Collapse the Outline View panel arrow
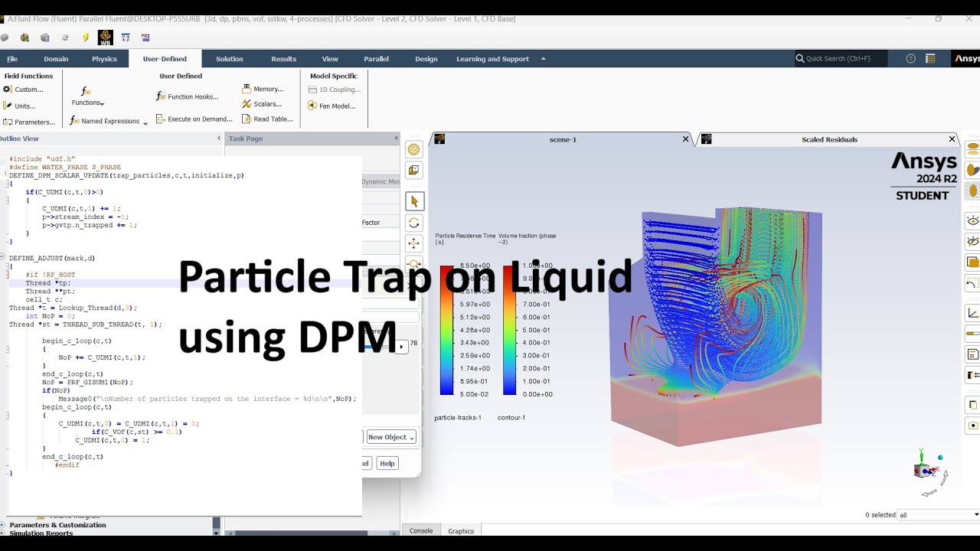Image resolution: width=980 pixels, height=551 pixels. point(218,139)
